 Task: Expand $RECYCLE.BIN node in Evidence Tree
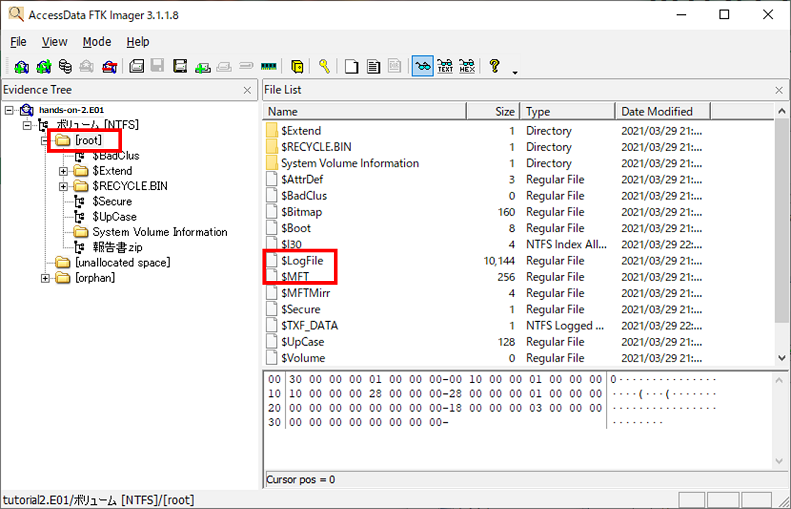(63, 186)
